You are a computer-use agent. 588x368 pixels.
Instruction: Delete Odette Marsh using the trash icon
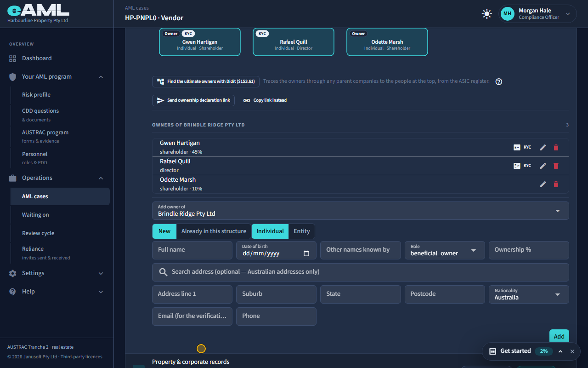click(556, 184)
